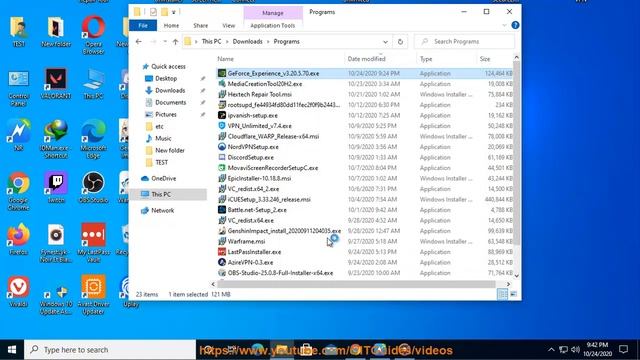Select the Hextech Repair Tool.msi file
Image resolution: width=640 pixels, height=360 pixels.
pos(260,94)
